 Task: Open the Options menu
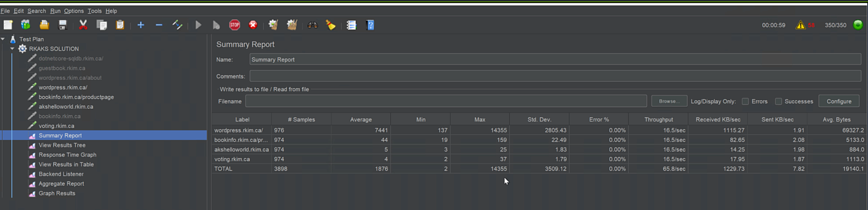click(74, 11)
